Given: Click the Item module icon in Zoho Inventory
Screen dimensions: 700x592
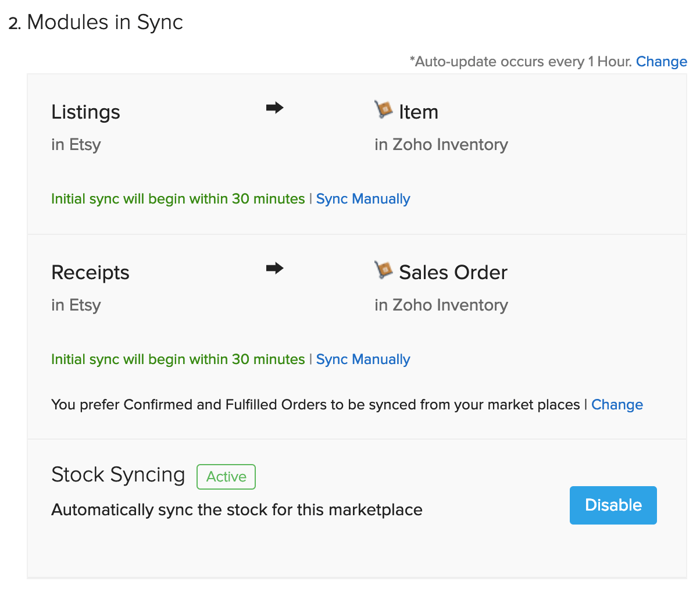Looking at the screenshot, I should [x=383, y=108].
